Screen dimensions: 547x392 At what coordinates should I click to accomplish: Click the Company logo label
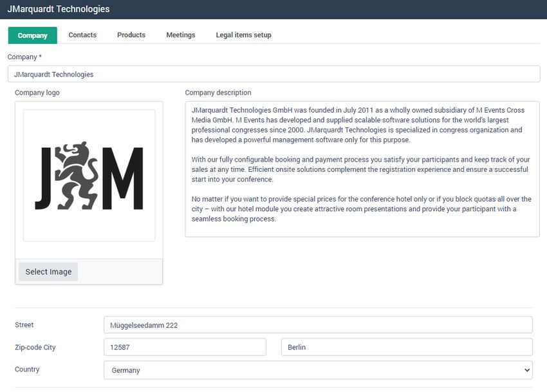point(37,93)
